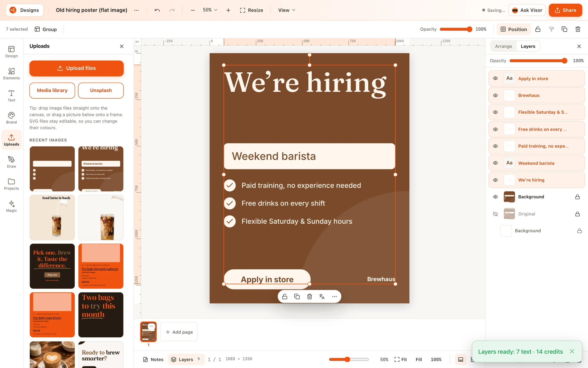Open the Uploads sidebar tab
This screenshot has width=588, height=368.
pyautogui.click(x=11, y=140)
